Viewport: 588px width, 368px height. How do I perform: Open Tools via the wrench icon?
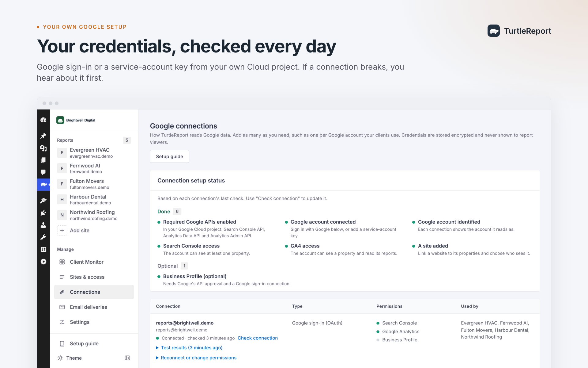tap(43, 237)
